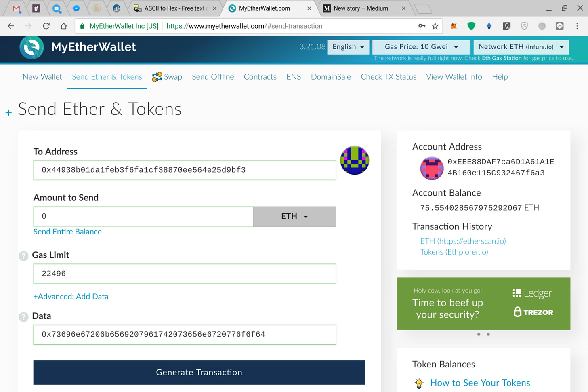The height and width of the screenshot is (392, 588).
Task: Switch to the ASCII to Hex browser tab
Action: point(175,8)
